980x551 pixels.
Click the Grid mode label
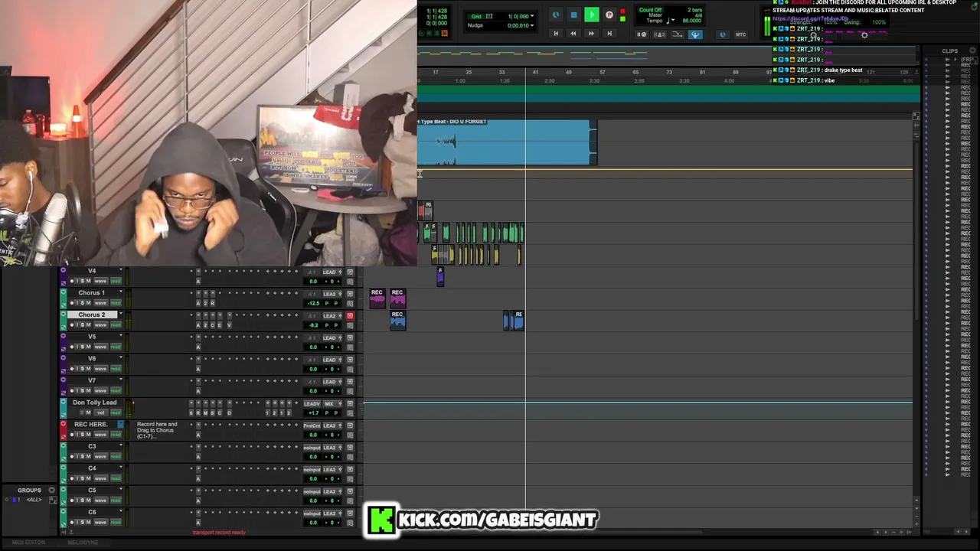tap(476, 16)
